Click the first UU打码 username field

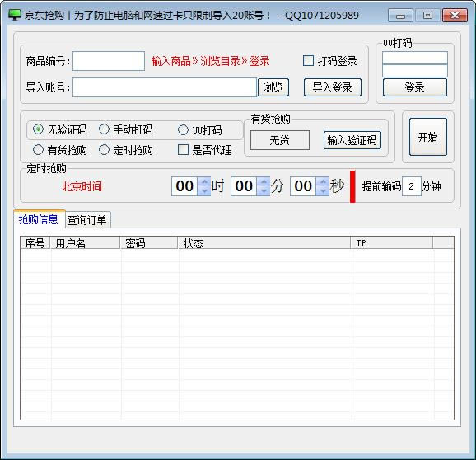pos(415,58)
